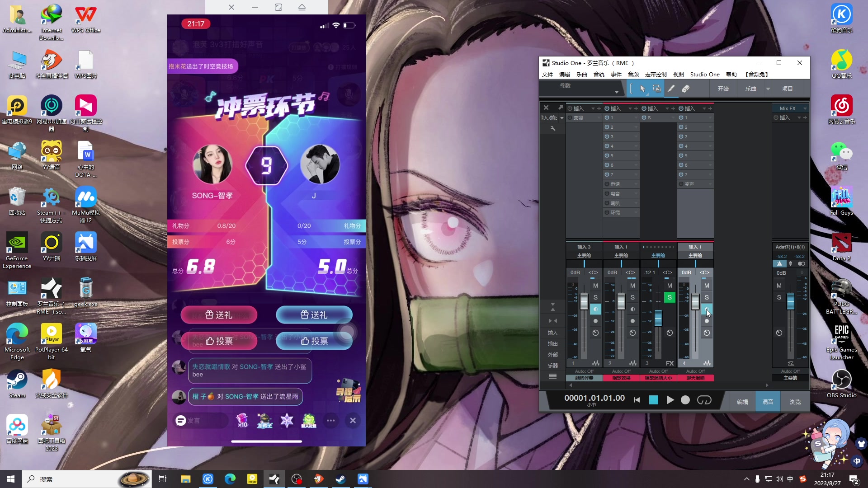The width and height of the screenshot is (868, 488).
Task: Click the blue 投票 button for J
Action: [x=314, y=341]
